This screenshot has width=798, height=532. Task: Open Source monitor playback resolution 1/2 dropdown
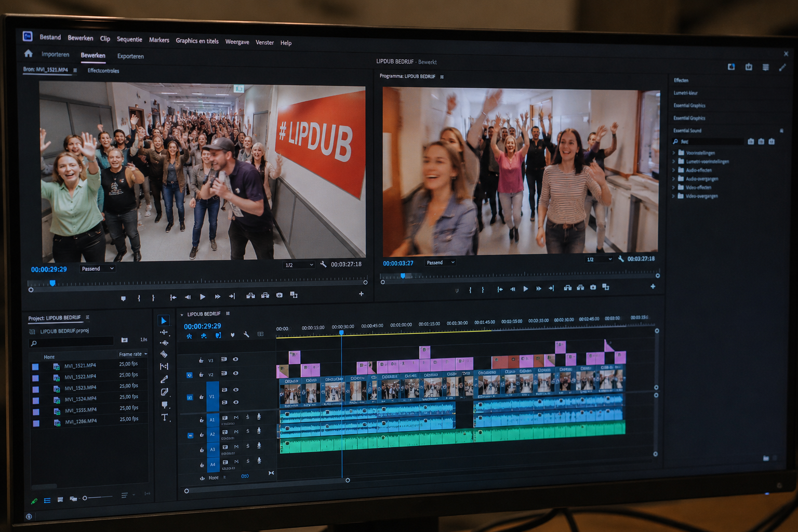(299, 265)
